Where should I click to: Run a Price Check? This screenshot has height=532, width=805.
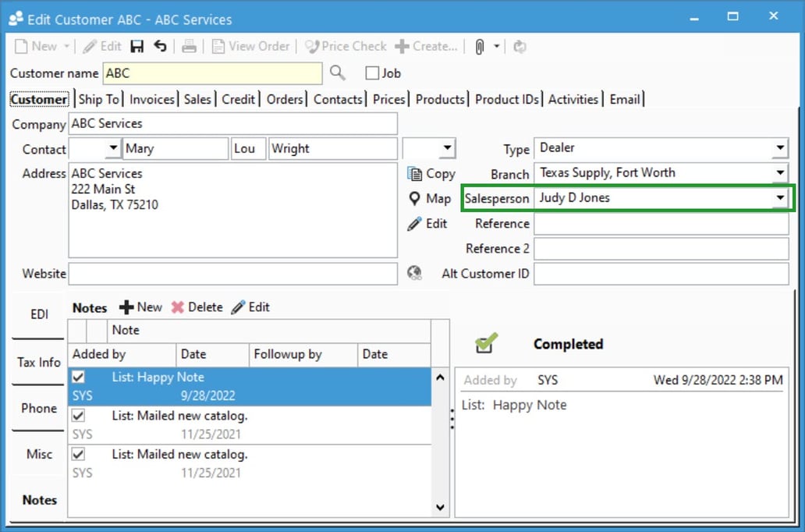pos(346,46)
